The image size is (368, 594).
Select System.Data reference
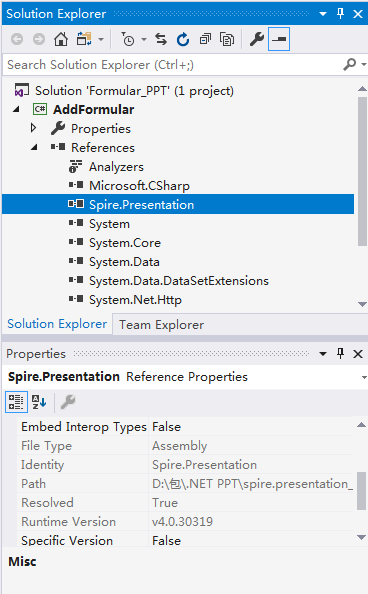coord(124,262)
